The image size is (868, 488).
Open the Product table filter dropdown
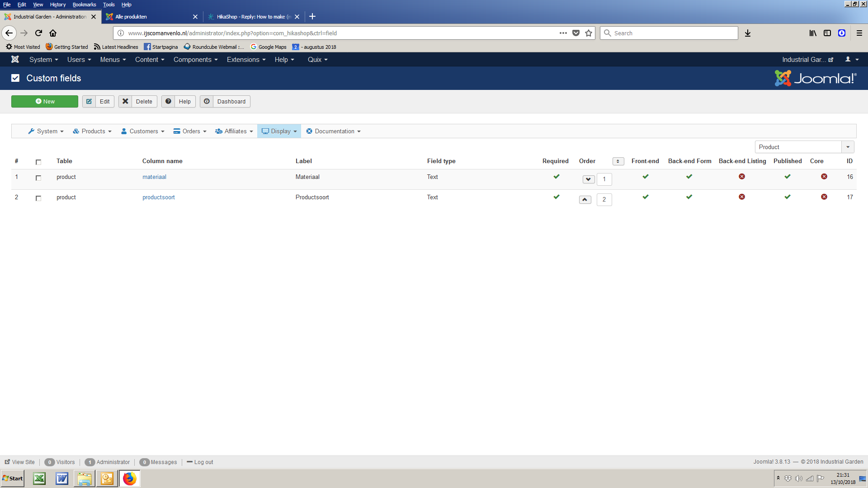pos(804,147)
